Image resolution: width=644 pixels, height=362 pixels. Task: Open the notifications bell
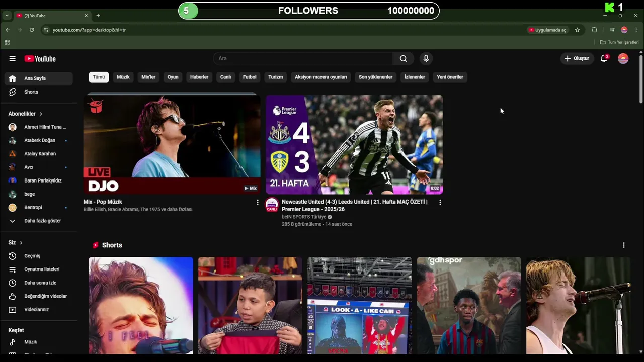click(x=604, y=59)
